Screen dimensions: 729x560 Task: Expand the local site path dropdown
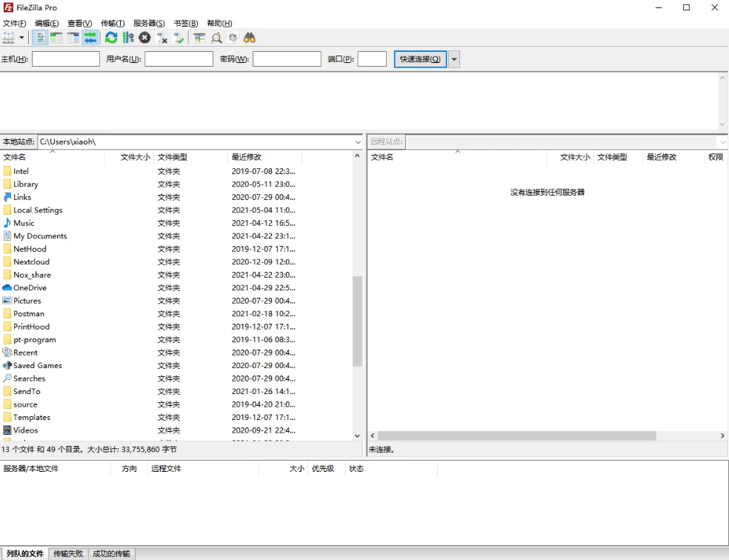point(357,141)
